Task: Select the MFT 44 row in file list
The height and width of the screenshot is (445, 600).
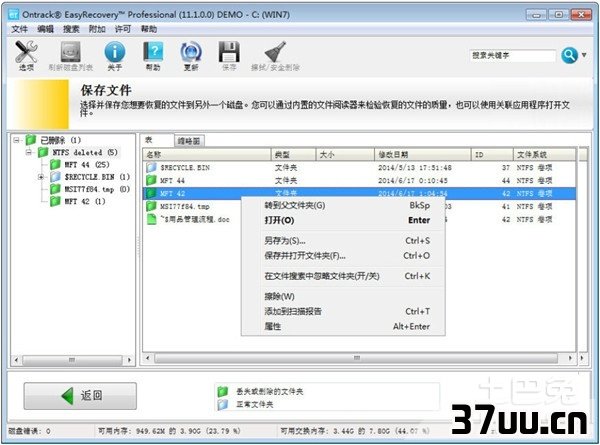Action: (359, 181)
